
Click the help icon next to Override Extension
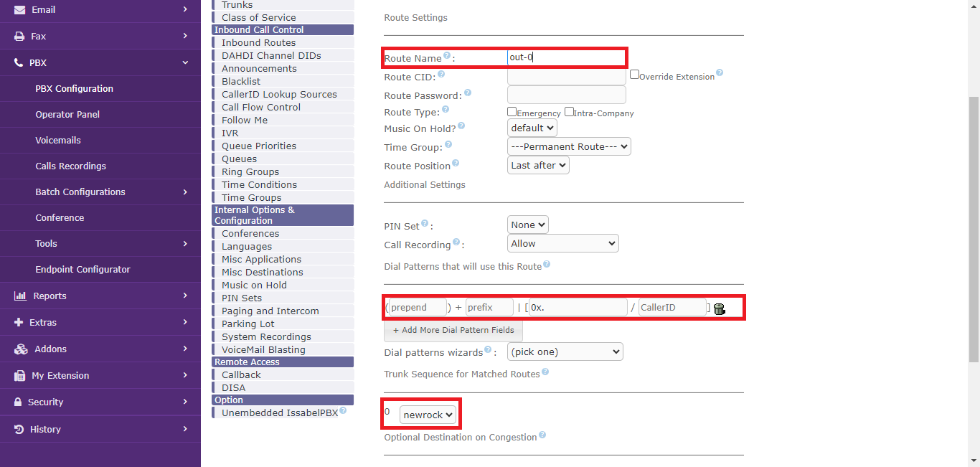click(720, 73)
